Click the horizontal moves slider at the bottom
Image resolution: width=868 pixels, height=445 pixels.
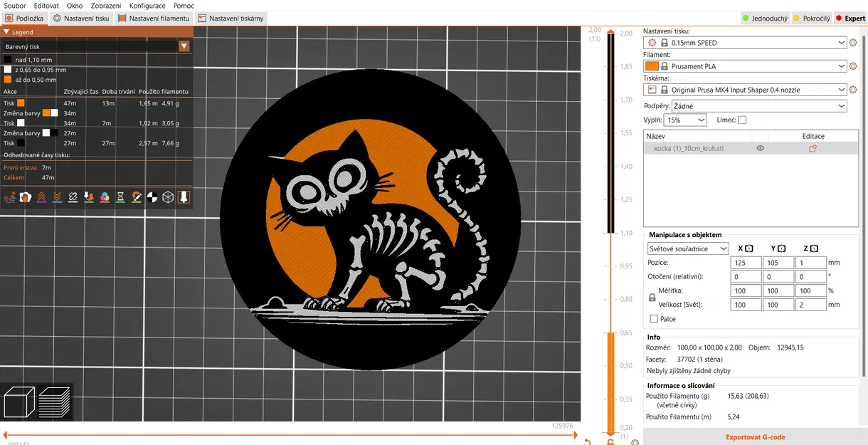[x=290, y=434]
